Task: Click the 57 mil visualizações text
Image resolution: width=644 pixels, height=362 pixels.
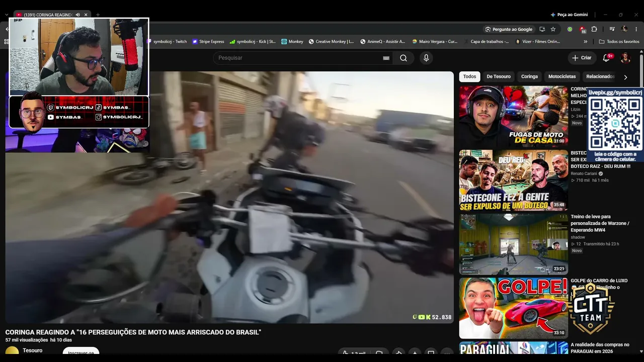Action: [x=27, y=340]
